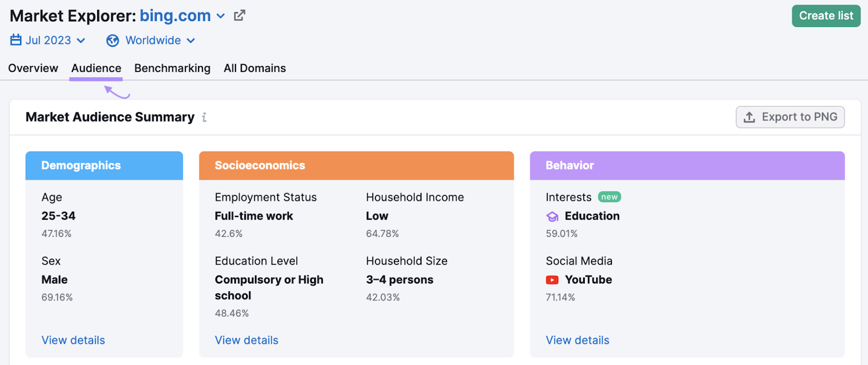Image resolution: width=868 pixels, height=365 pixels.
Task: Click the export upload icon
Action: tap(749, 117)
